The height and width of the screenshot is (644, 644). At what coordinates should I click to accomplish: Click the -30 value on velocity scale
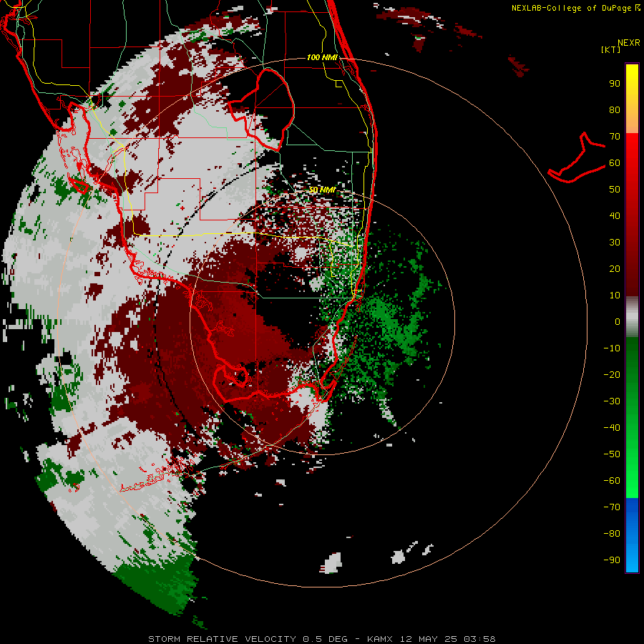pyautogui.click(x=612, y=401)
